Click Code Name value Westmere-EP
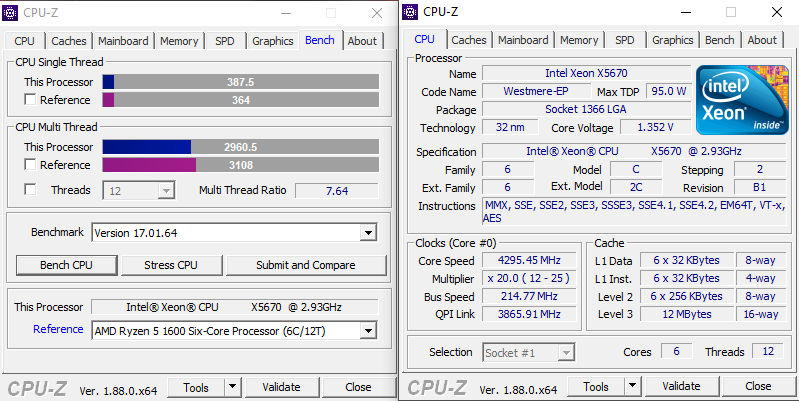Screen dimensions: 799x401 point(539,91)
